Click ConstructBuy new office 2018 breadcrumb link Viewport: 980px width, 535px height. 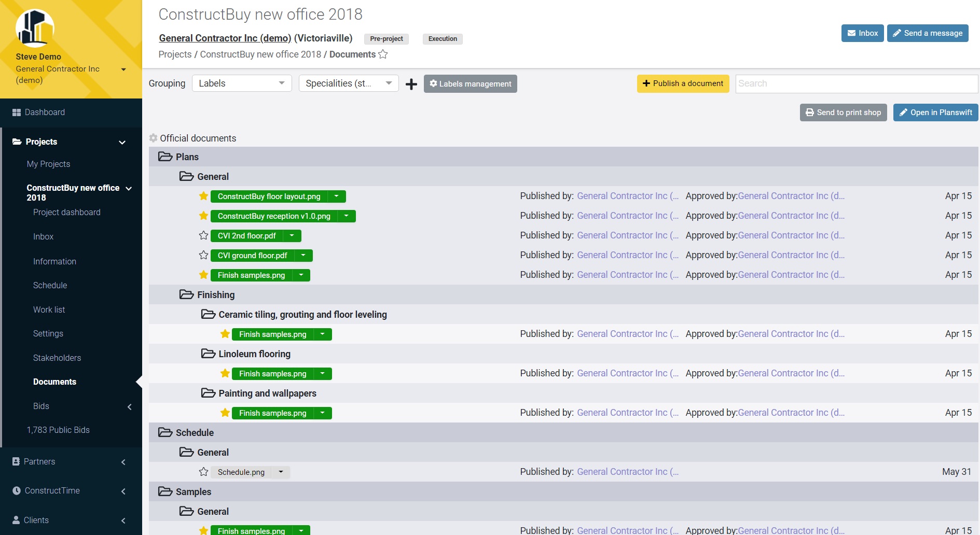click(260, 54)
